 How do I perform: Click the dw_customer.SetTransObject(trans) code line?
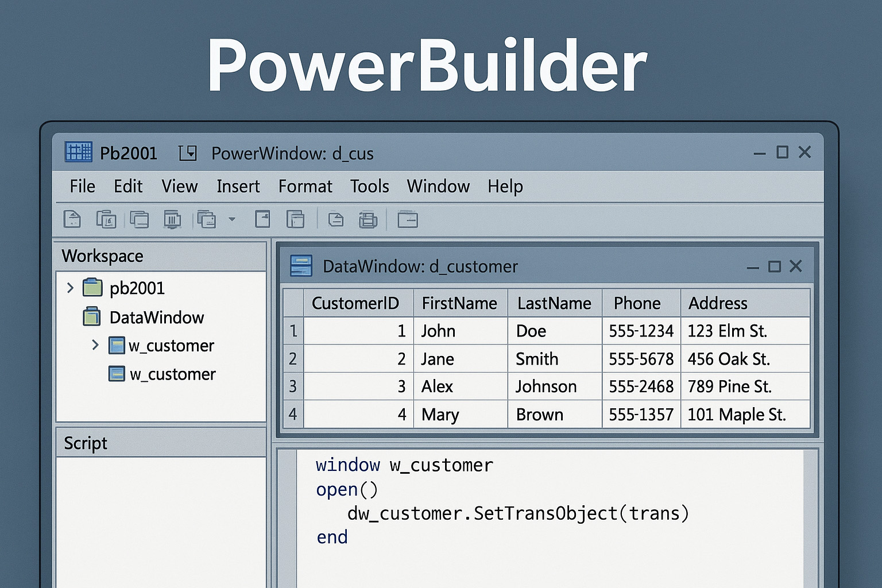click(x=518, y=513)
